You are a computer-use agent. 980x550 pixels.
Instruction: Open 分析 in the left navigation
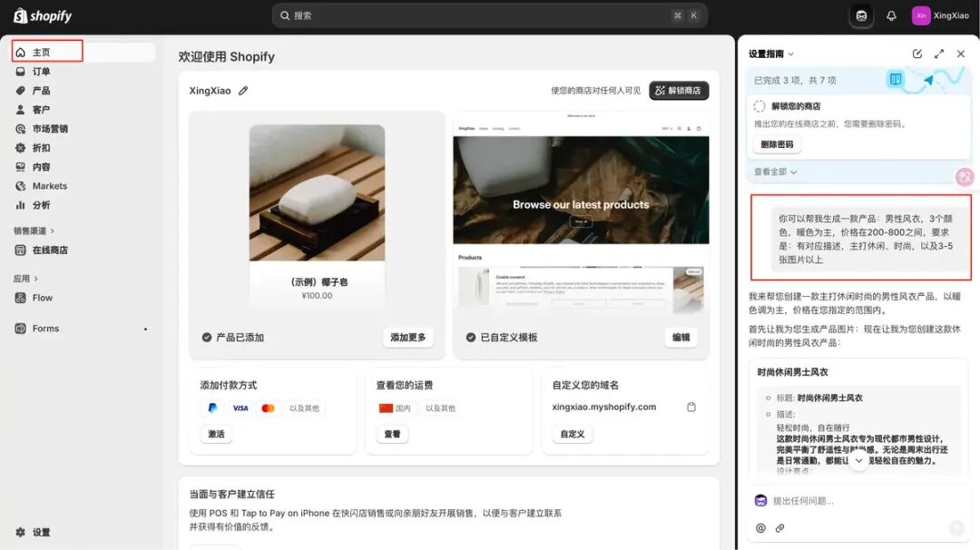(41, 205)
